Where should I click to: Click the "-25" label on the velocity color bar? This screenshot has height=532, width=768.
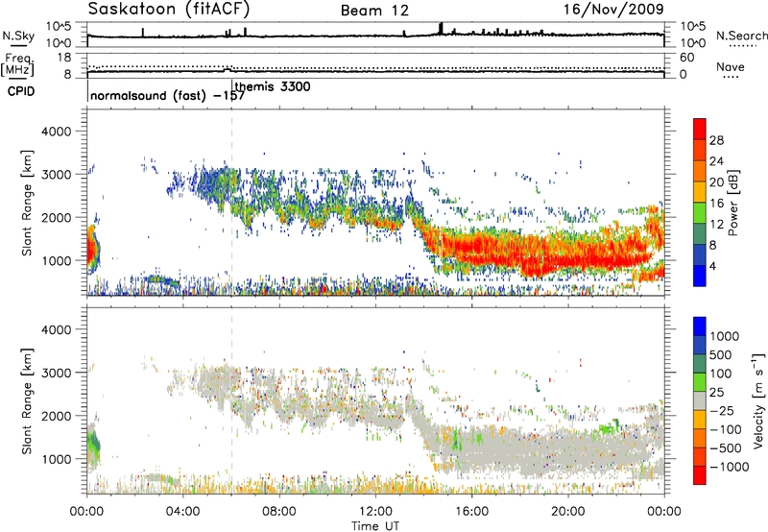pos(722,411)
